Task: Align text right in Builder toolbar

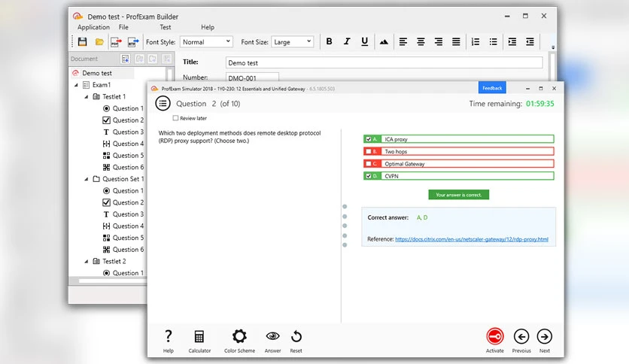Action: pos(439,41)
